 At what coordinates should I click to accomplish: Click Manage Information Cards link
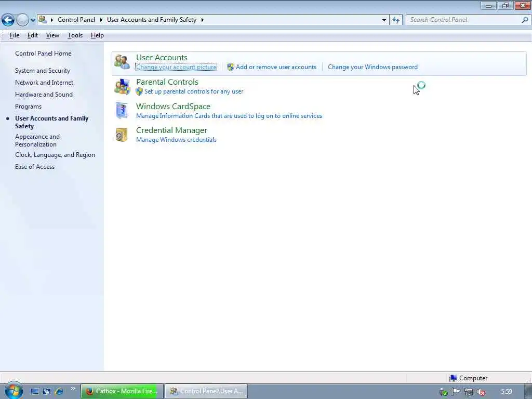[229, 116]
